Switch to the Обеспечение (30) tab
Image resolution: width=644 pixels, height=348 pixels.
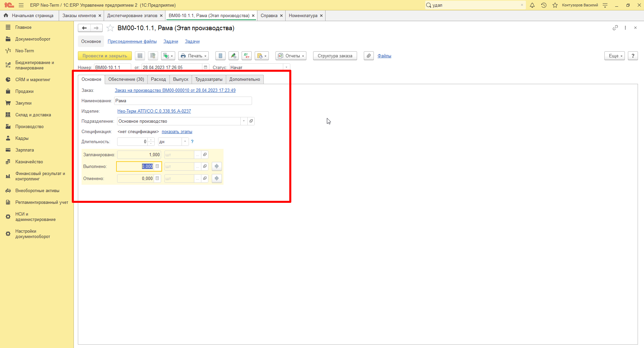coord(126,79)
